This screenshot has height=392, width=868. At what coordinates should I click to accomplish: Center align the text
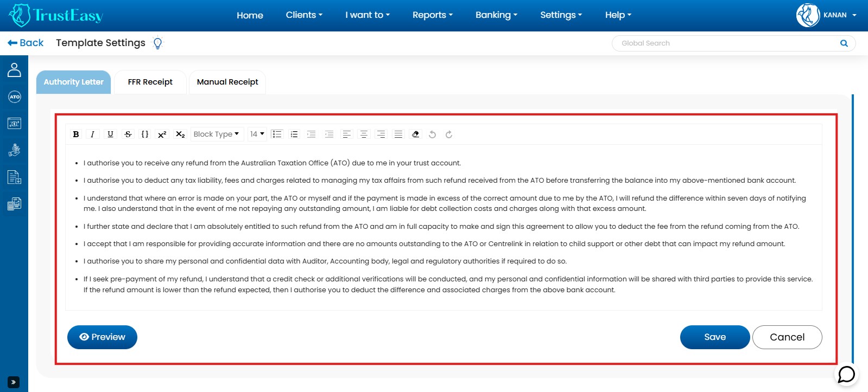pyautogui.click(x=364, y=134)
